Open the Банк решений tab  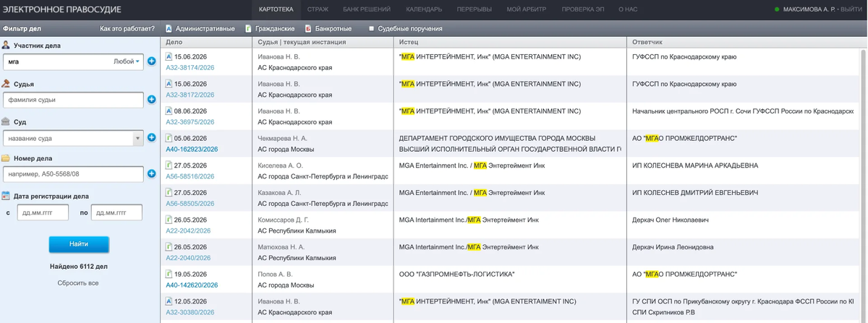pyautogui.click(x=367, y=9)
